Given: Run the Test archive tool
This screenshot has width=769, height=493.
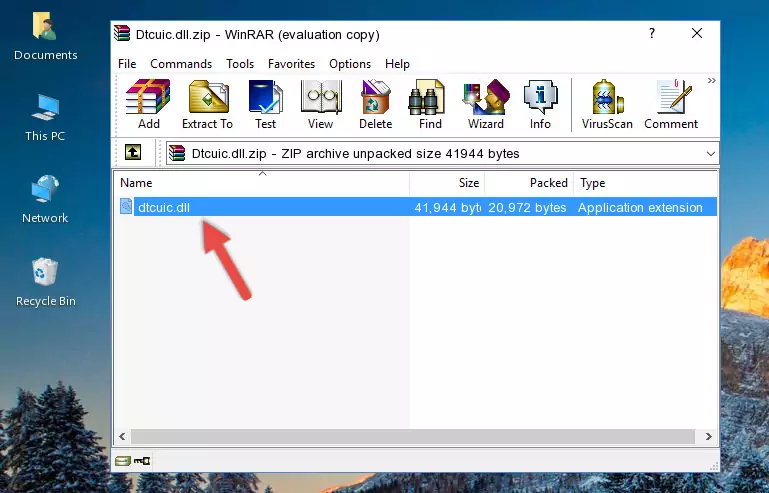Looking at the screenshot, I should tap(265, 104).
